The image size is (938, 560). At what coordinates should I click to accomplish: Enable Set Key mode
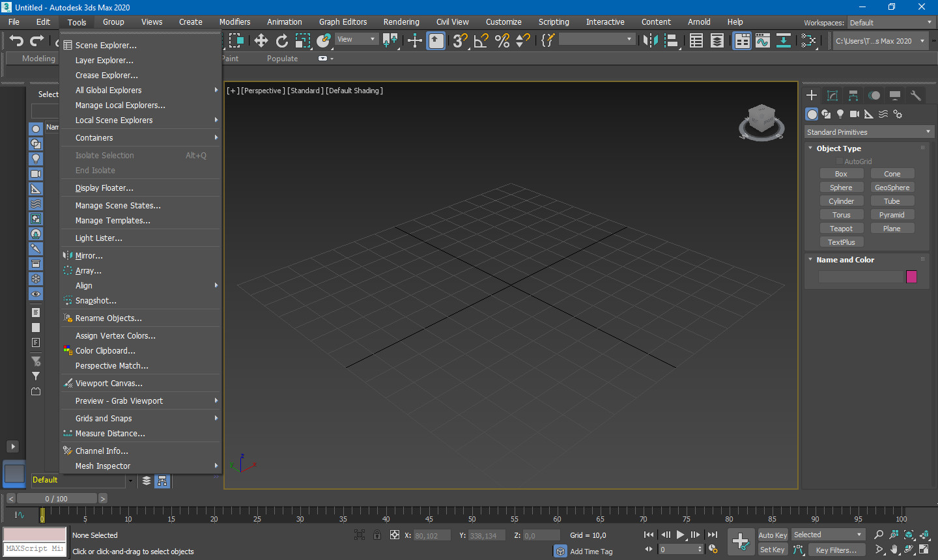pyautogui.click(x=773, y=550)
